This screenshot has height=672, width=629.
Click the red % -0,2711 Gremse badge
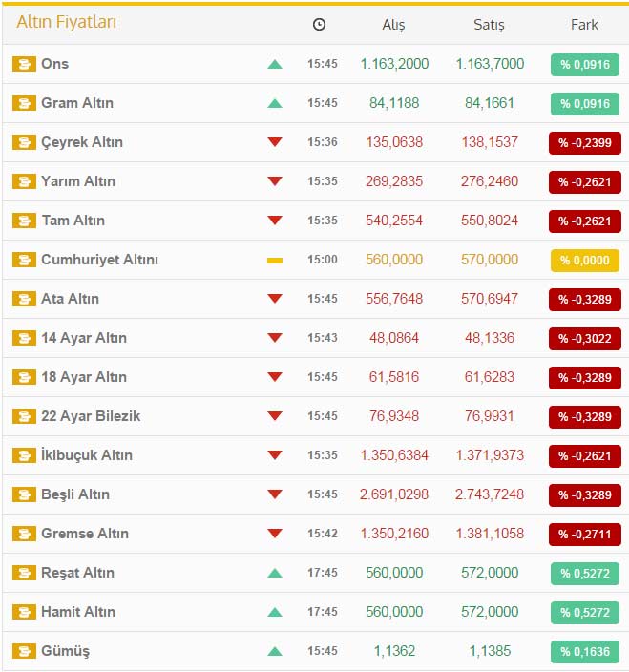coord(585,535)
